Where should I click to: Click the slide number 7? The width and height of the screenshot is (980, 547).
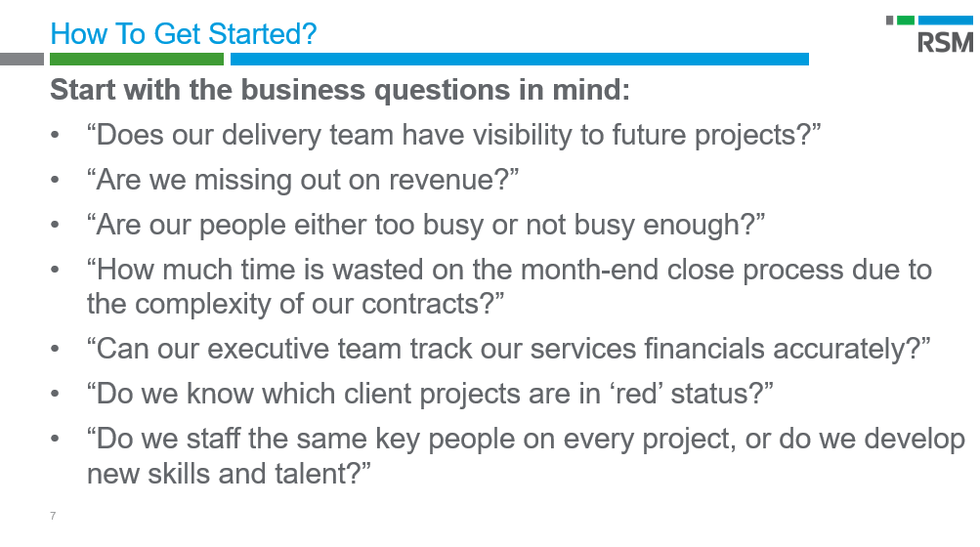(53, 516)
